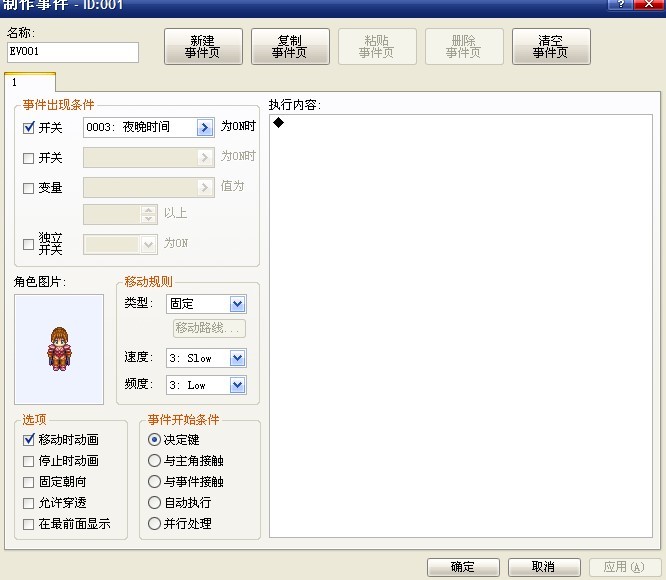This screenshot has height=580, width=666.
Task: Expand the 速度 dropdown showing 3: Slow
Action: [x=206, y=358]
